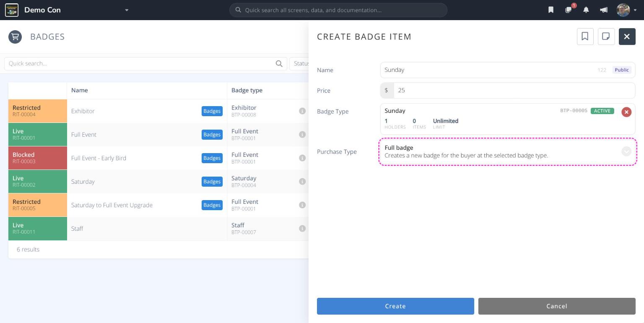Focus the Badges quick search field
The width and height of the screenshot is (644, 323).
145,64
